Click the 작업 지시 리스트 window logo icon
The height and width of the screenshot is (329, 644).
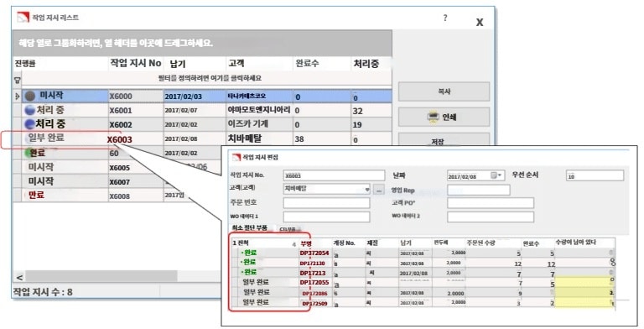(x=23, y=18)
